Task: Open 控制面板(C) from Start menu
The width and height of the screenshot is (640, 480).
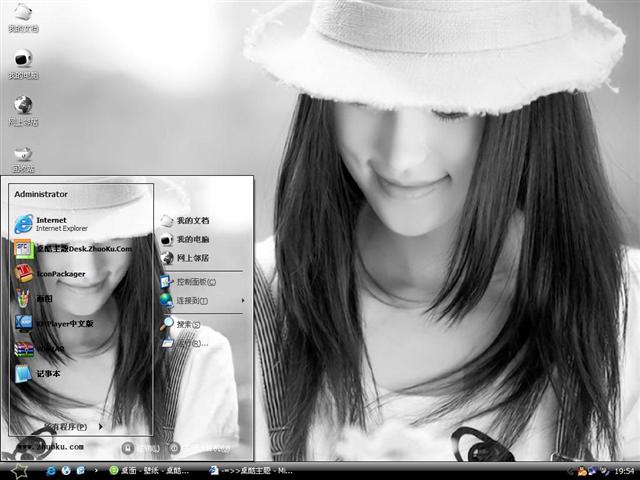Action: (195, 281)
